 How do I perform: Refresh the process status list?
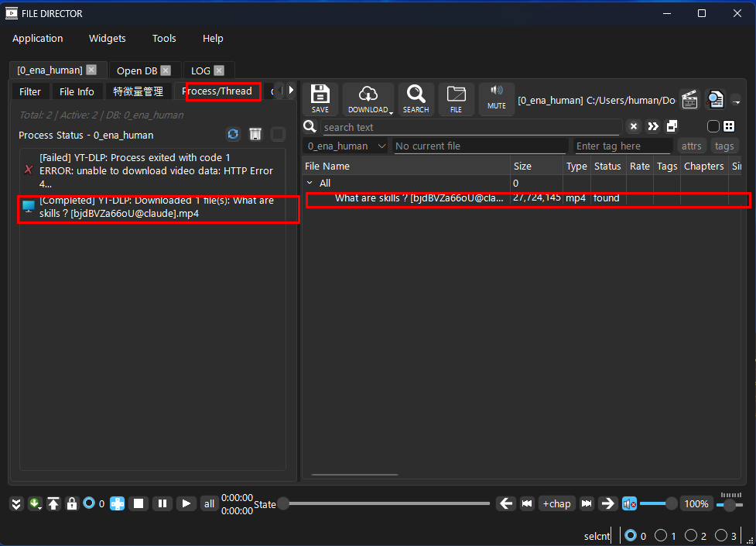click(x=233, y=135)
